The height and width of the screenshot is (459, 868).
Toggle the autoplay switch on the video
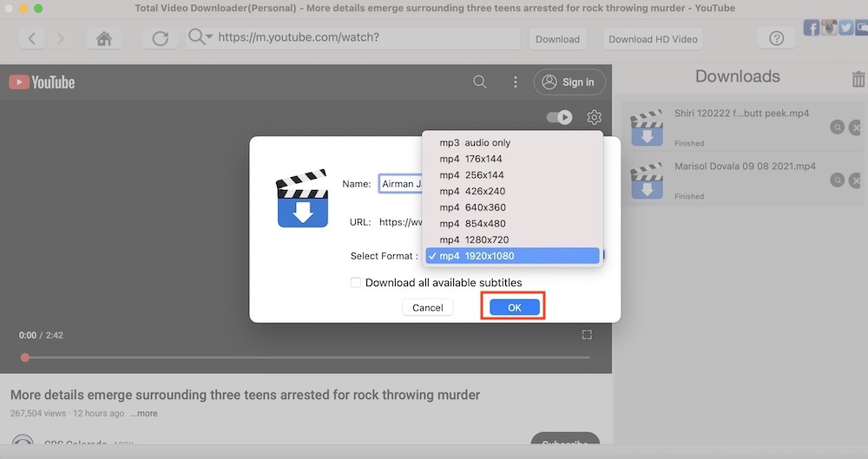tap(559, 117)
